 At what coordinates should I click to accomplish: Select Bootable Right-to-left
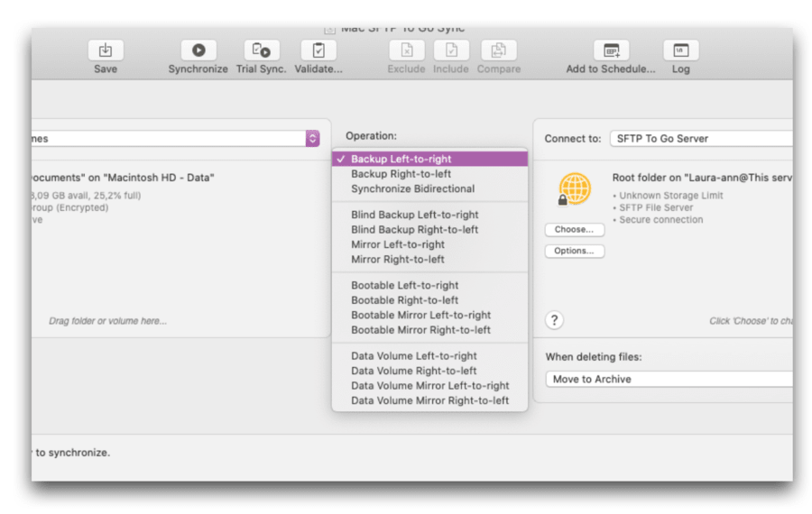tap(429, 300)
